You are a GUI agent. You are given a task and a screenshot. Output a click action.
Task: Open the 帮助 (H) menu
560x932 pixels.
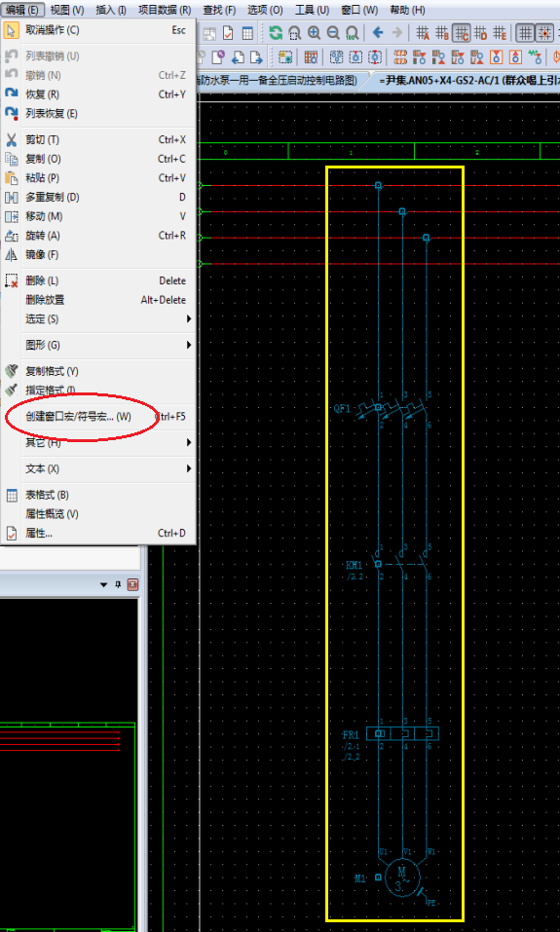407,10
